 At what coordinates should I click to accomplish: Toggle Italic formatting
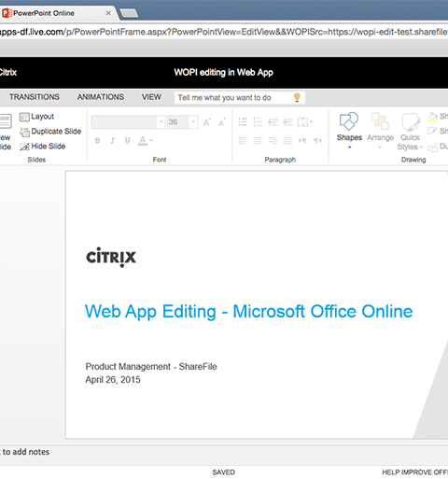coord(112,140)
